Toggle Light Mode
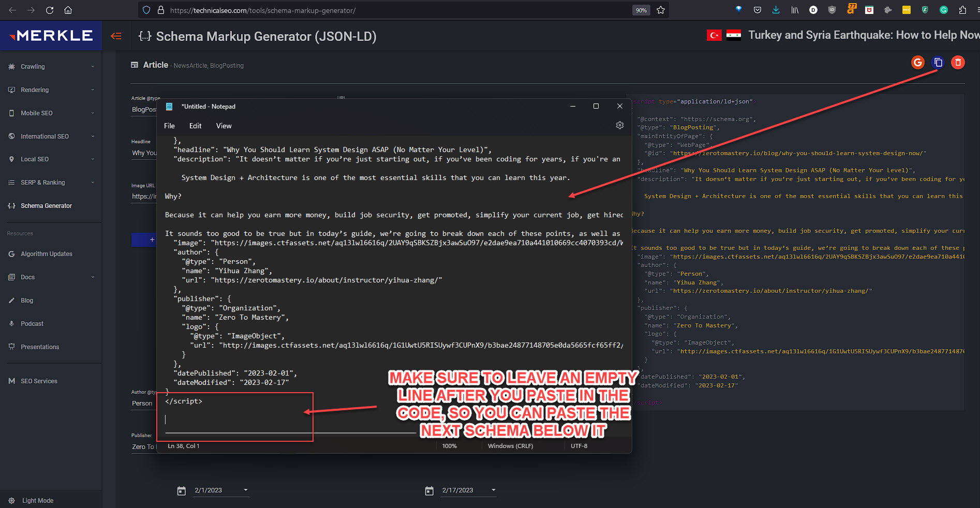This screenshot has width=980, height=508. 37,500
